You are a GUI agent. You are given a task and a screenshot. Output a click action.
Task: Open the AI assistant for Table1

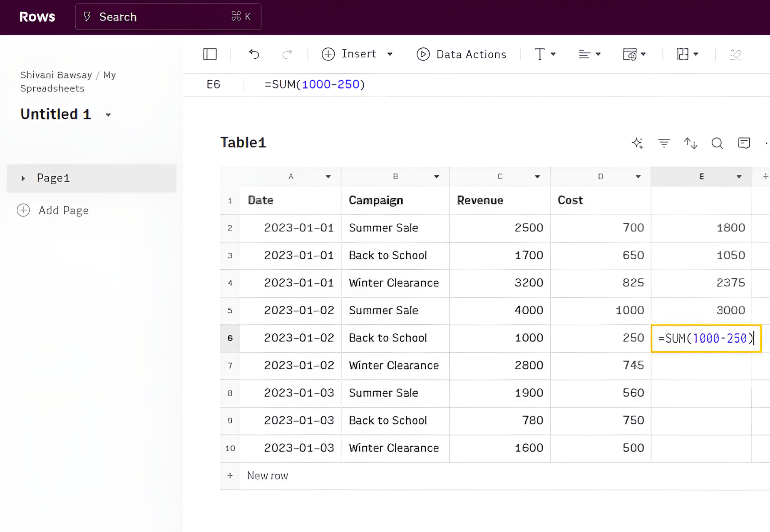[x=637, y=143]
